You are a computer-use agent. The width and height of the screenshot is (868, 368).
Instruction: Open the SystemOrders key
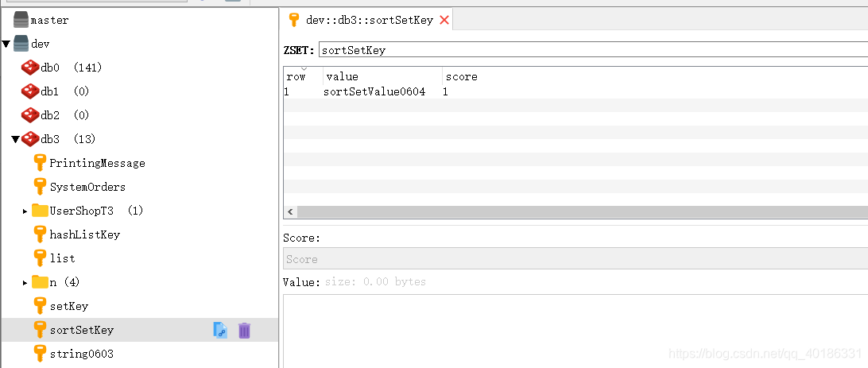(x=88, y=187)
